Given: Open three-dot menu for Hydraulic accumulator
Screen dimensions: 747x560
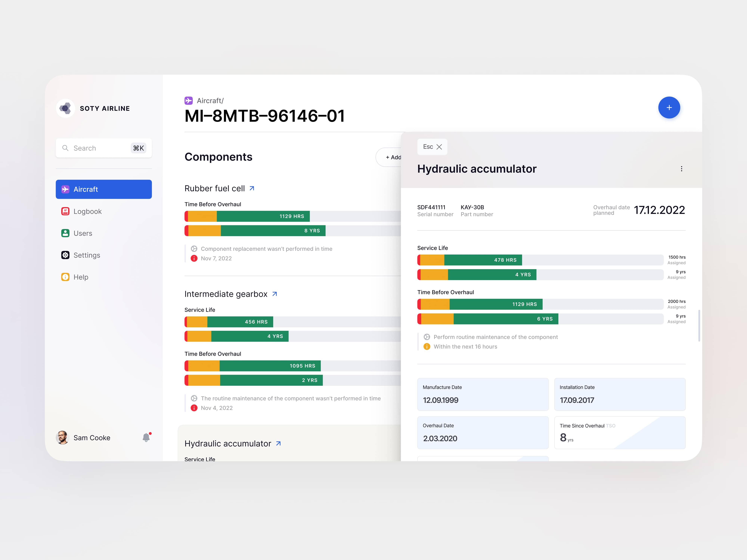Looking at the screenshot, I should [681, 169].
